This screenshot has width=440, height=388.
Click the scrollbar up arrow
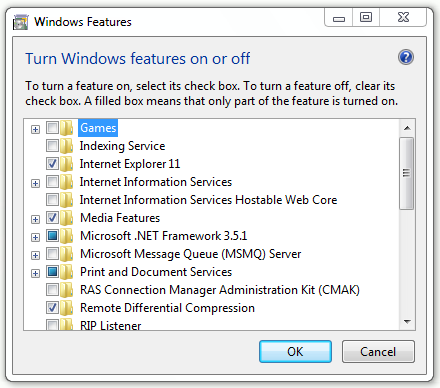pyautogui.click(x=407, y=128)
